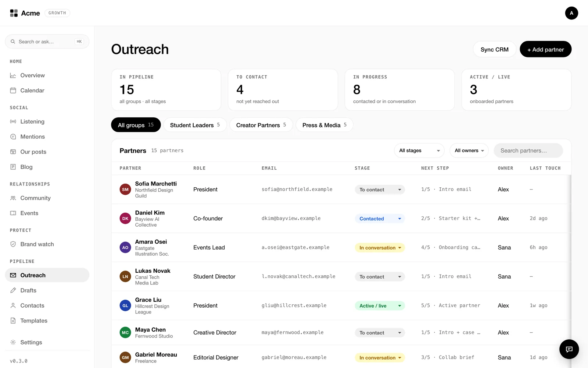Open the chat support widget
The image size is (588, 368).
click(569, 349)
